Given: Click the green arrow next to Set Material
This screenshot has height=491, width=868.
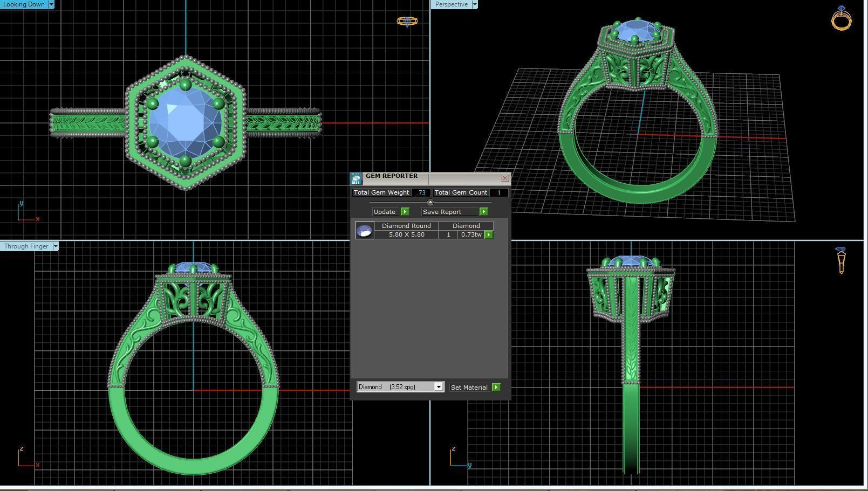Looking at the screenshot, I should 496,388.
